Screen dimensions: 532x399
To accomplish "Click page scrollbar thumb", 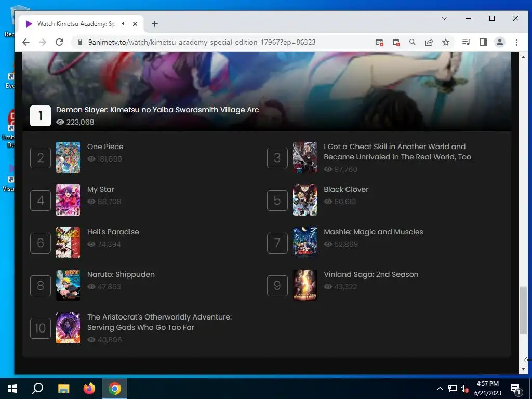I will pos(523,311).
